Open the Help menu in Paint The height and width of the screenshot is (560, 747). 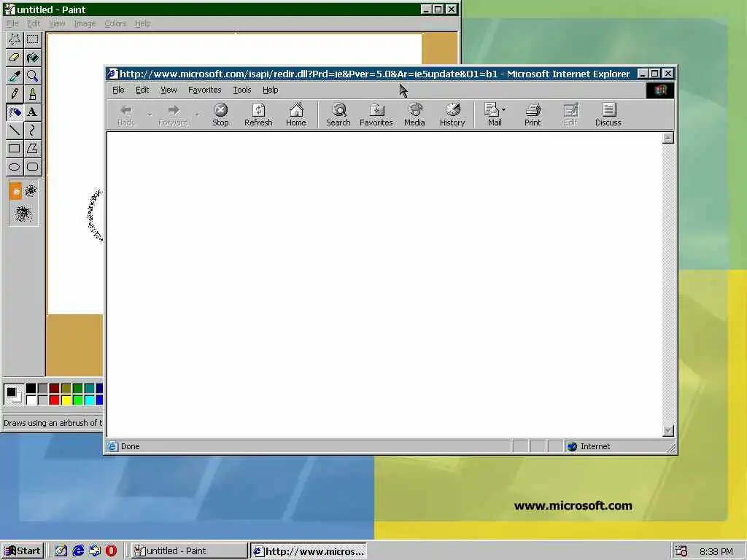click(x=142, y=23)
